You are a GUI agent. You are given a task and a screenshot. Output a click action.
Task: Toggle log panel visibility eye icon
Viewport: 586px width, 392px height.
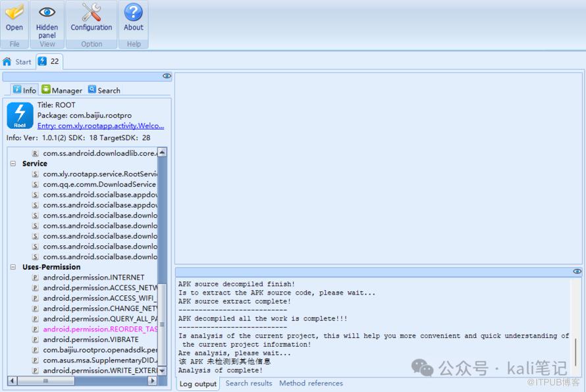(577, 272)
